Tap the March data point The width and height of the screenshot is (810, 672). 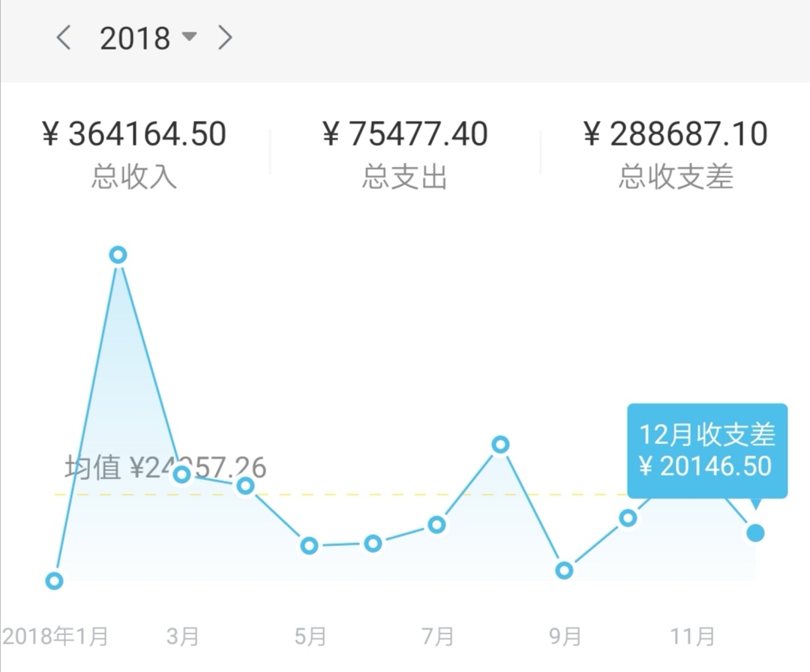pyautogui.click(x=181, y=474)
